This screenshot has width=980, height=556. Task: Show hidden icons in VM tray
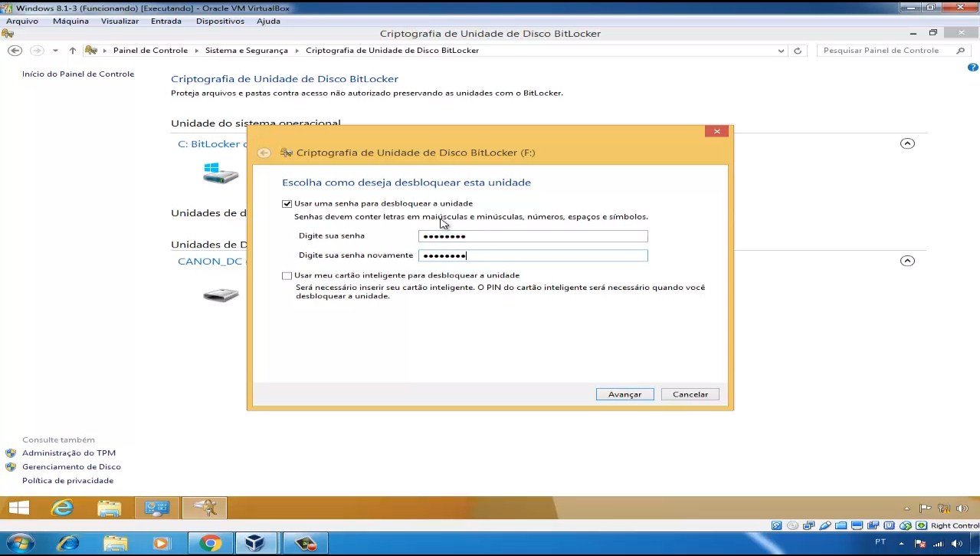tap(908, 508)
